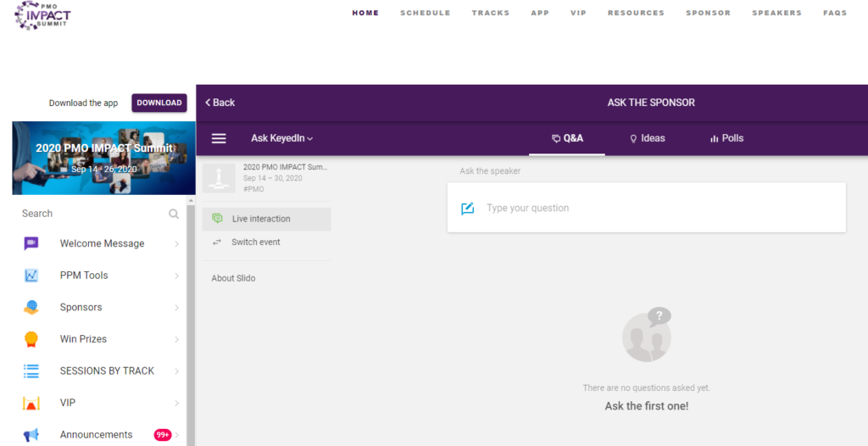Click the Sessions by Track list icon
The image size is (868, 446).
point(31,371)
